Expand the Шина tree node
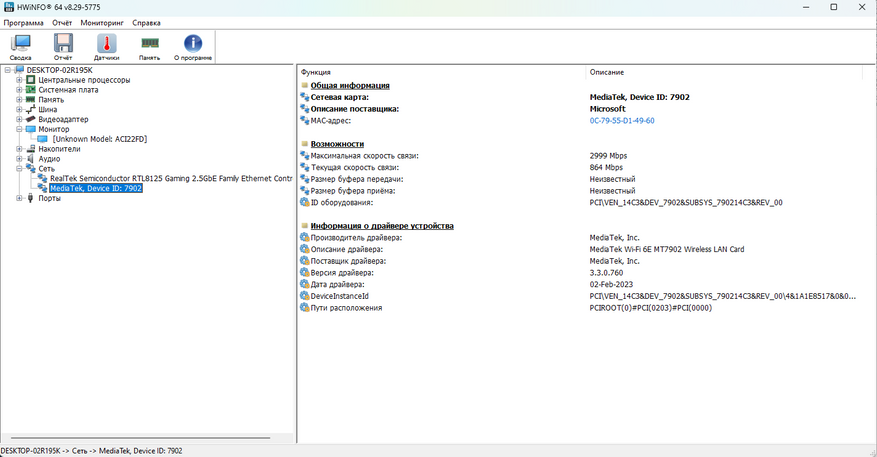Screen dimensions: 877x457 pos(19,109)
